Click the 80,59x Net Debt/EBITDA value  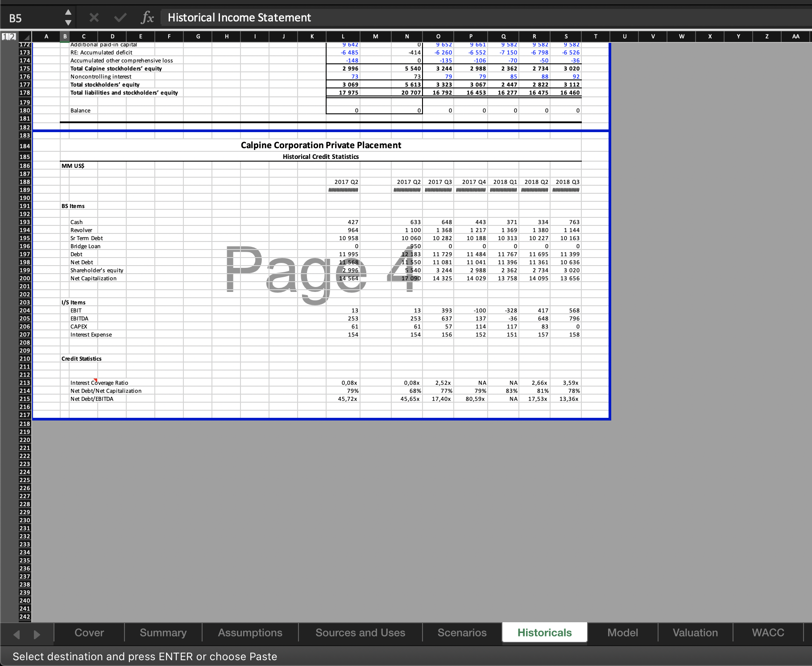475,399
